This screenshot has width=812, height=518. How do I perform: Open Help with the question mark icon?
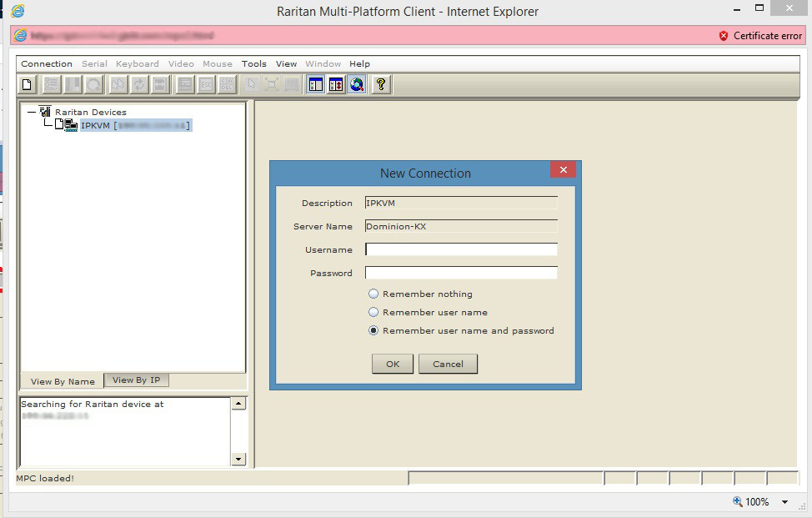coord(381,84)
